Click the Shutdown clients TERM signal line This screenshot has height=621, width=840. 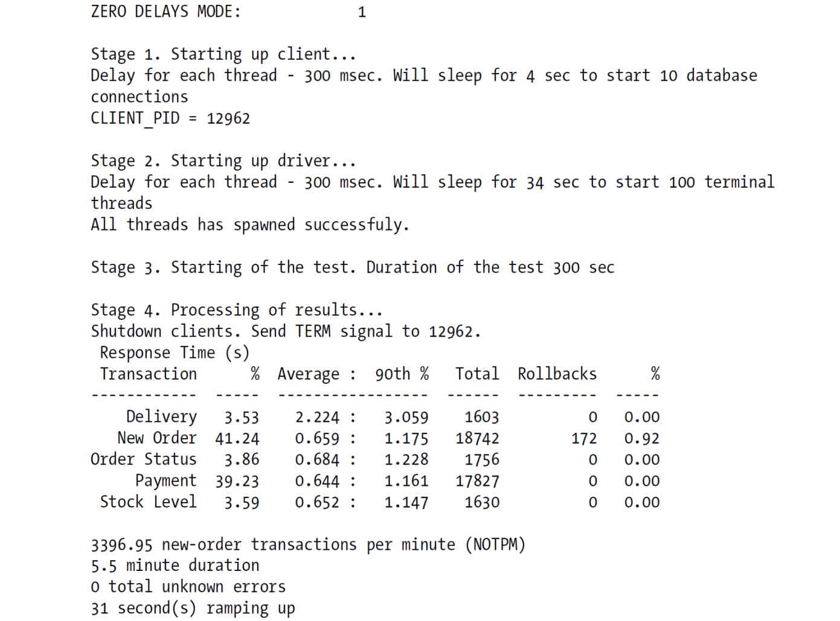pos(286,331)
